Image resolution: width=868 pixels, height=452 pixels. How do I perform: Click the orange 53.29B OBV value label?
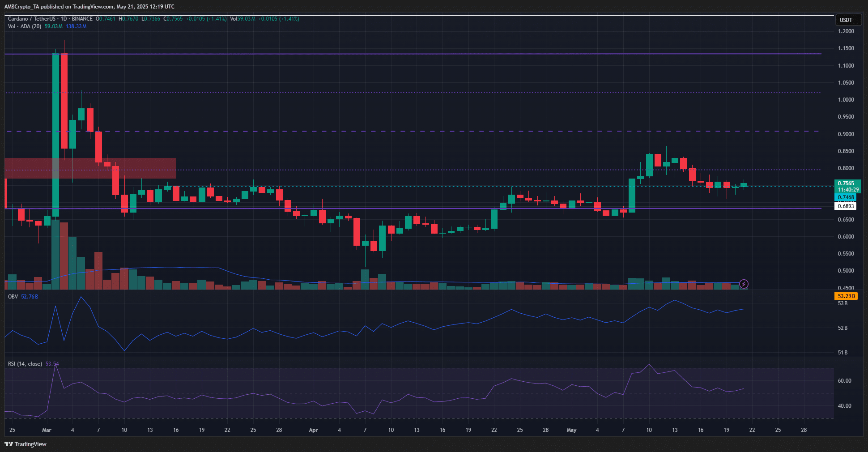[x=846, y=296]
